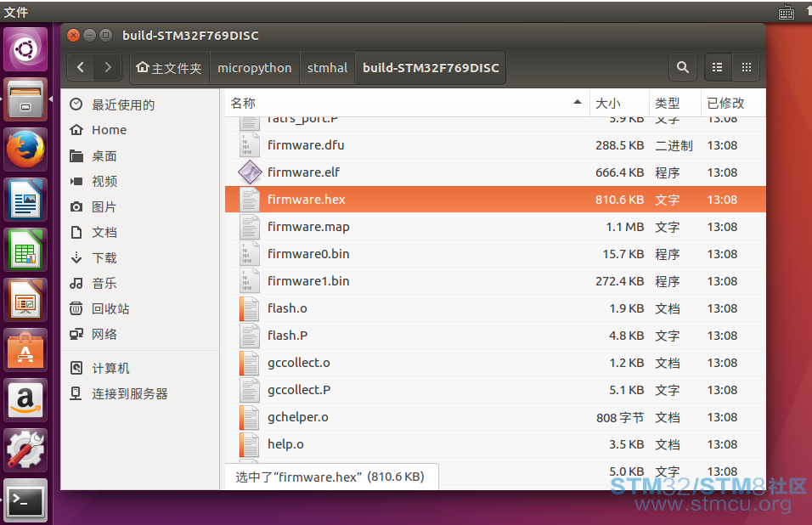
Task: Go to micropython in path bar
Action: (254, 67)
